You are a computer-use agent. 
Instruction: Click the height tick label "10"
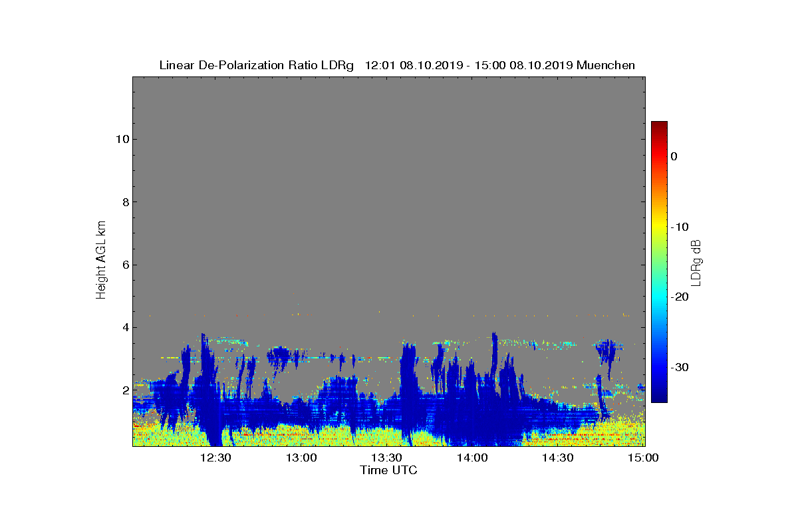pos(121,139)
